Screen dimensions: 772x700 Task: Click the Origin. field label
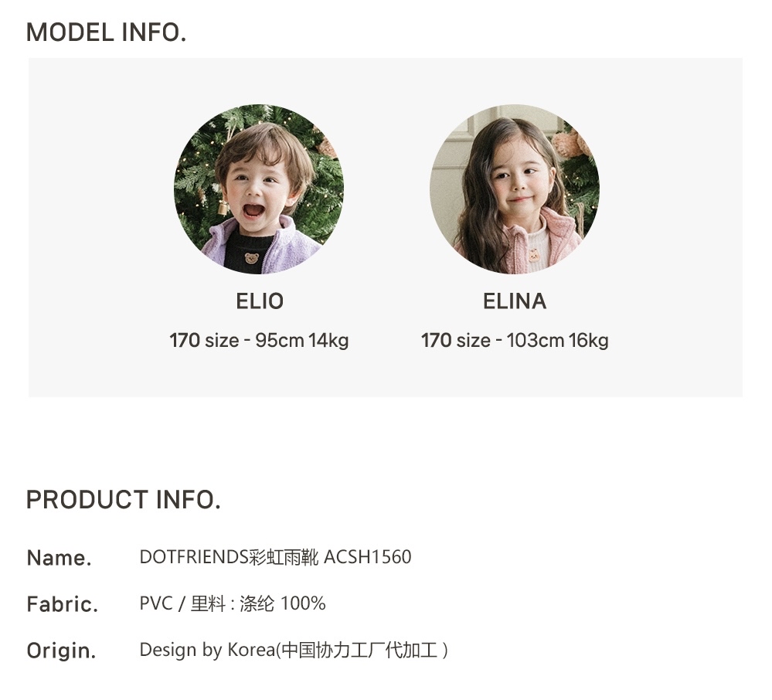(61, 651)
